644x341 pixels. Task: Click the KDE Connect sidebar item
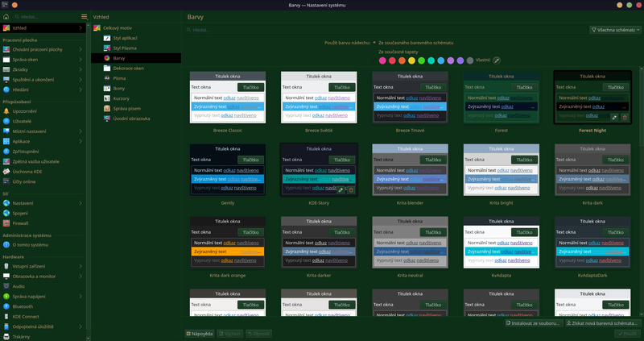tap(27, 315)
